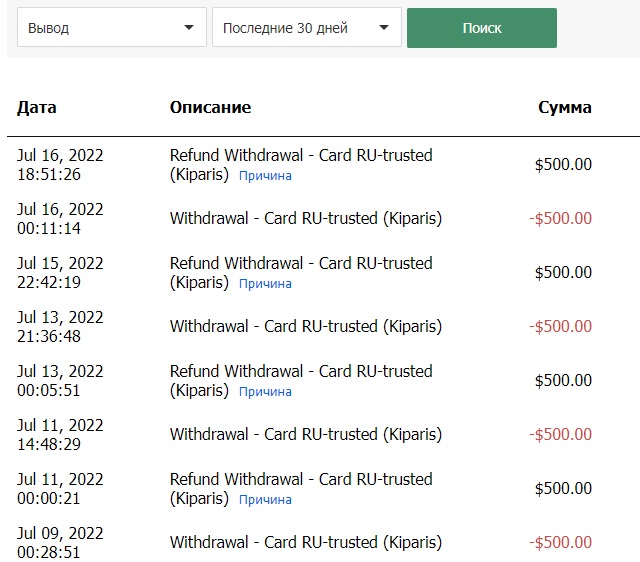Click $500.00 amount for Jul 13 00:05:51
640x562 pixels.
(x=563, y=381)
